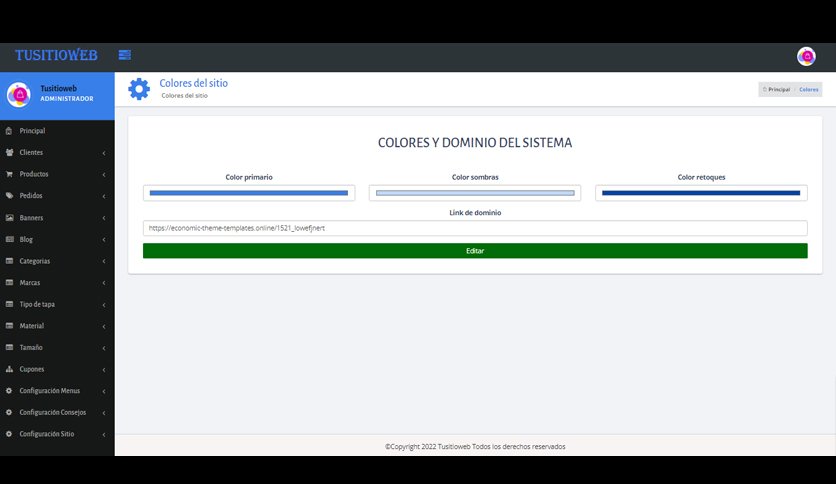836x484 pixels.
Task: Click the Color primario label
Action: click(x=249, y=177)
